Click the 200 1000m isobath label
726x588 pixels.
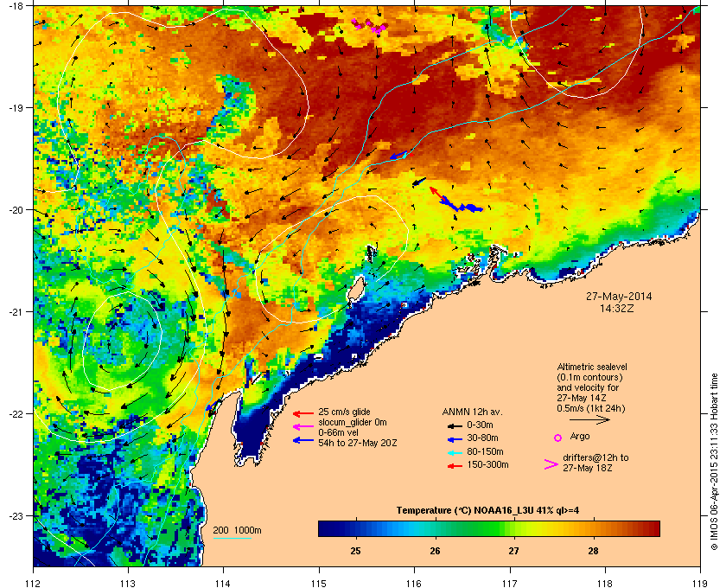point(237,531)
